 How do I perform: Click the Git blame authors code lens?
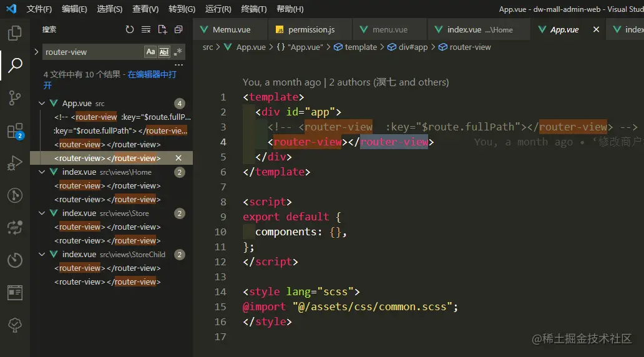[346, 82]
